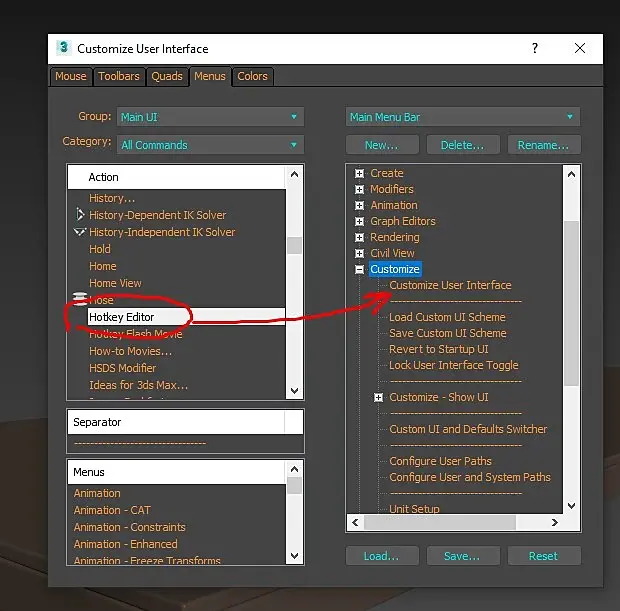The width and height of the screenshot is (620, 611).
Task: Click the help question mark button
Action: tap(535, 48)
